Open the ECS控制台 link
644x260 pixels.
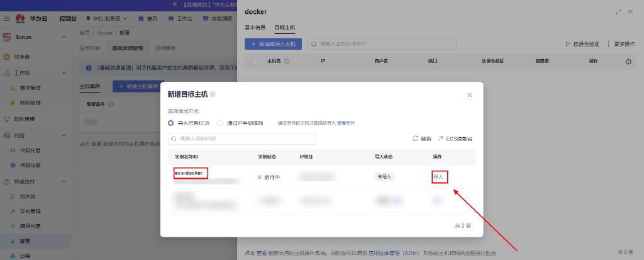click(455, 138)
